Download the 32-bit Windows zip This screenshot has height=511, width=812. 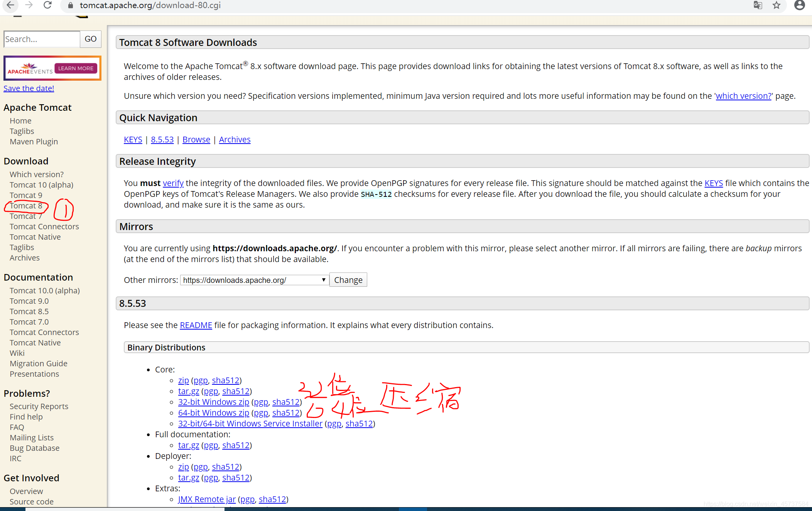pos(214,402)
